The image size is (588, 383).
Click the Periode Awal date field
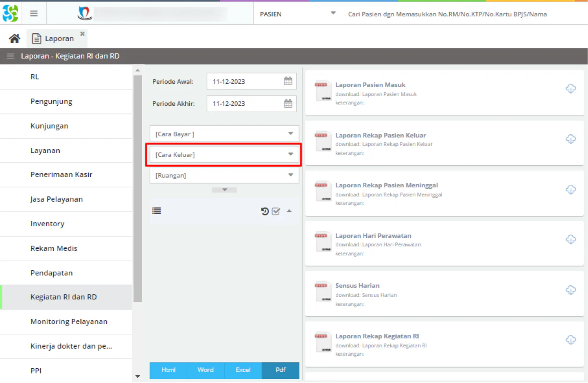pyautogui.click(x=252, y=81)
